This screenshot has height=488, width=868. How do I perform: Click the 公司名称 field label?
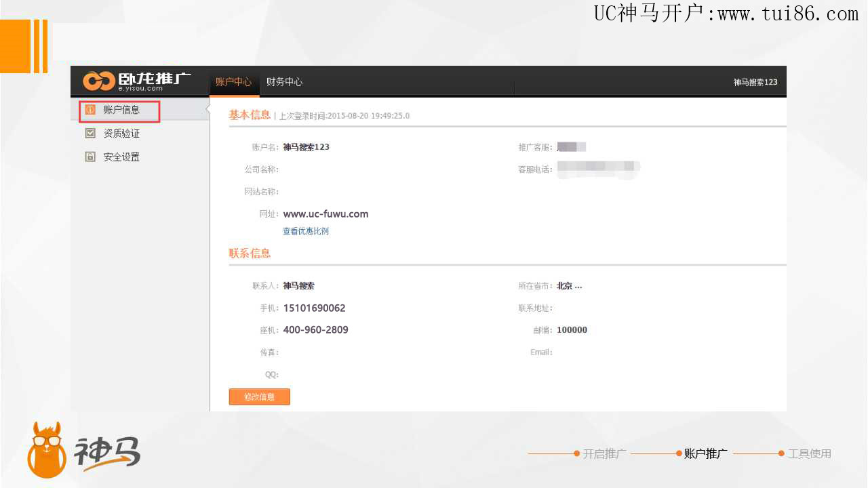point(262,169)
